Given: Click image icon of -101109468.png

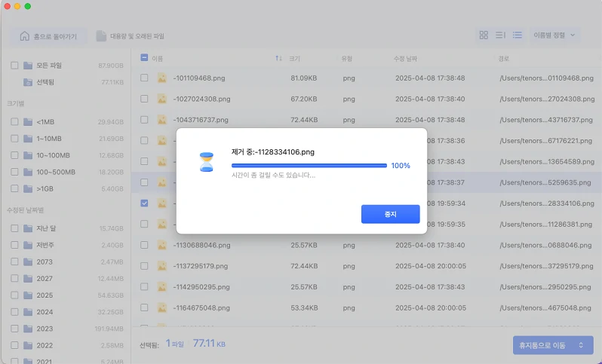Looking at the screenshot, I should (x=162, y=78).
